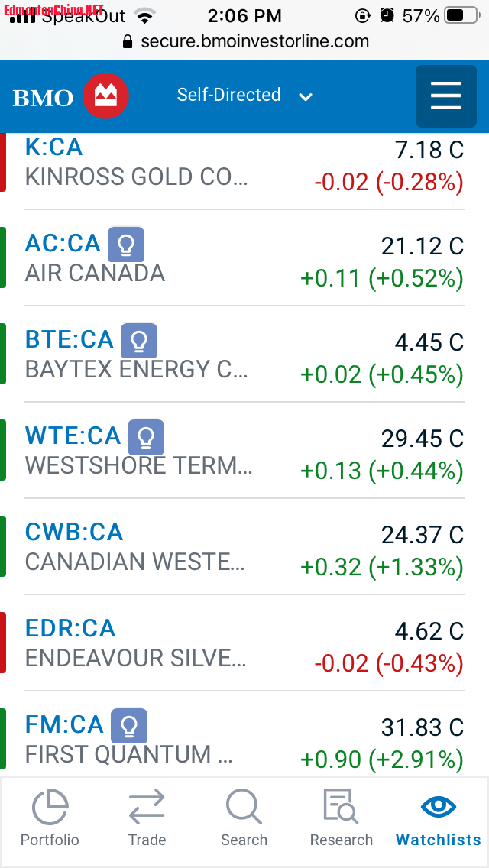489x868 pixels.
Task: Tap the lightbulb icon beside WTE:CA
Action: [146, 437]
